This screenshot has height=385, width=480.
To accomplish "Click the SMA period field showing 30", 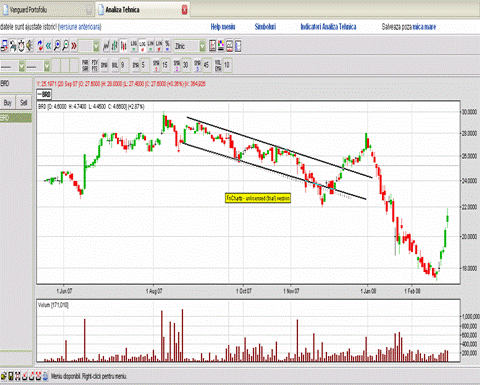I will click(x=186, y=65).
